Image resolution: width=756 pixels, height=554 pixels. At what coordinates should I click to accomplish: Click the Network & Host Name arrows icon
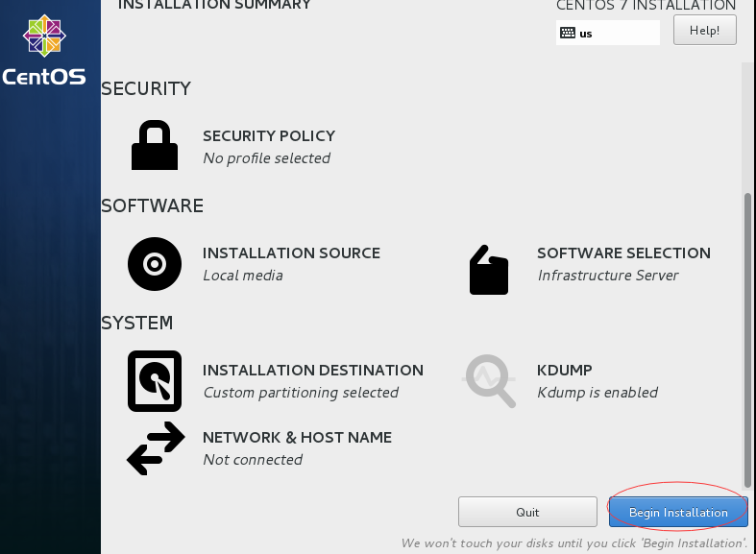(156, 448)
